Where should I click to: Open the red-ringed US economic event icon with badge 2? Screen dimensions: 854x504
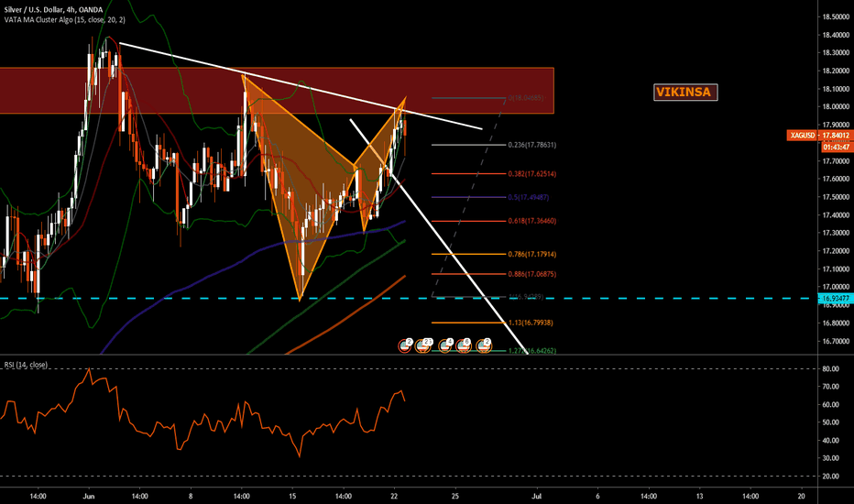(405, 345)
